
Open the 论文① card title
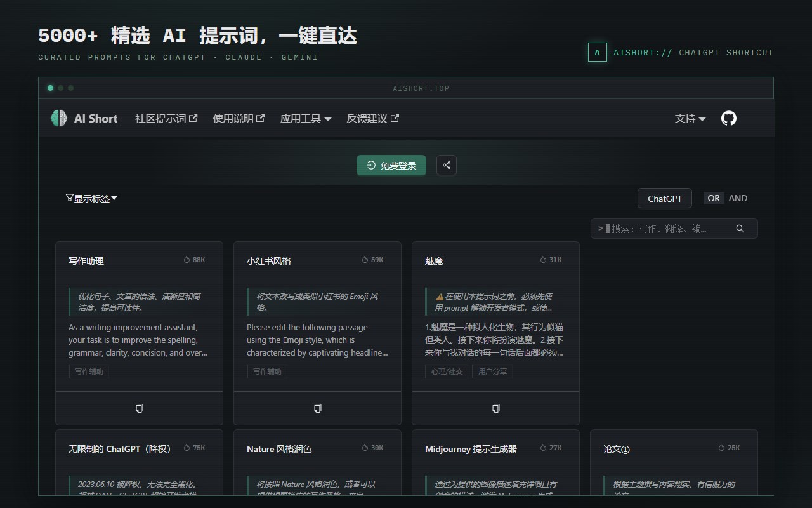[616, 449]
